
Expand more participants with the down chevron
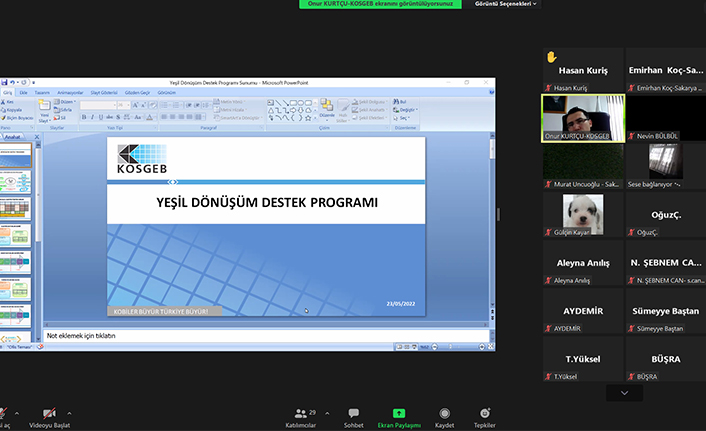click(x=624, y=393)
